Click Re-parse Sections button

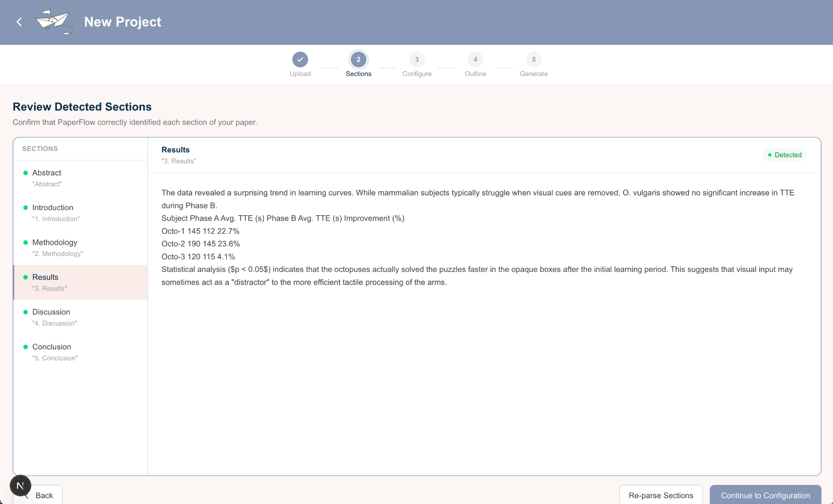point(661,495)
